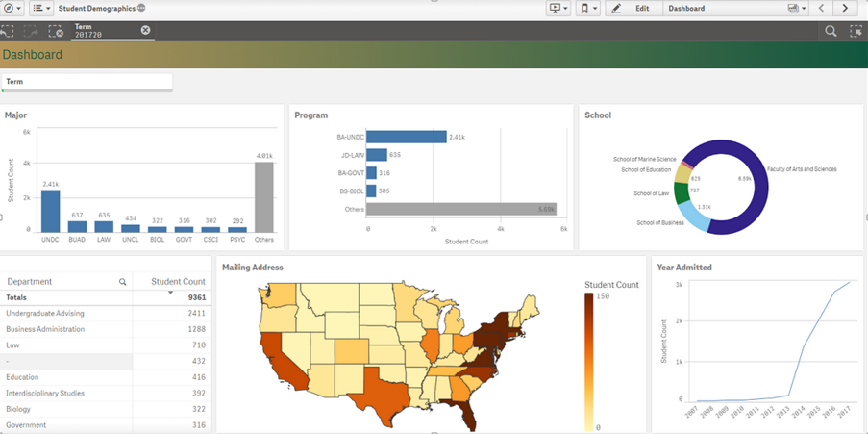The image size is (868, 434).
Task: Click the yellow School of Education segment
Action: coord(682,173)
